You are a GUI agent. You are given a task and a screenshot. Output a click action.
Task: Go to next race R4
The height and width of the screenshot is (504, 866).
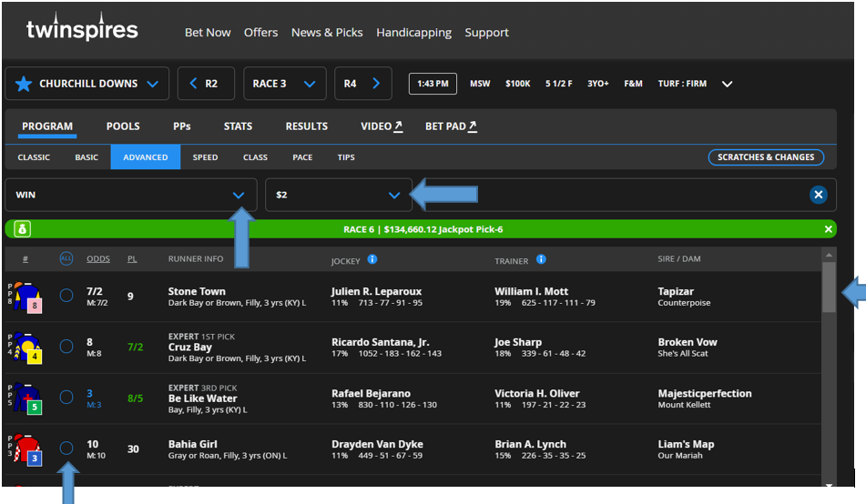point(362,84)
